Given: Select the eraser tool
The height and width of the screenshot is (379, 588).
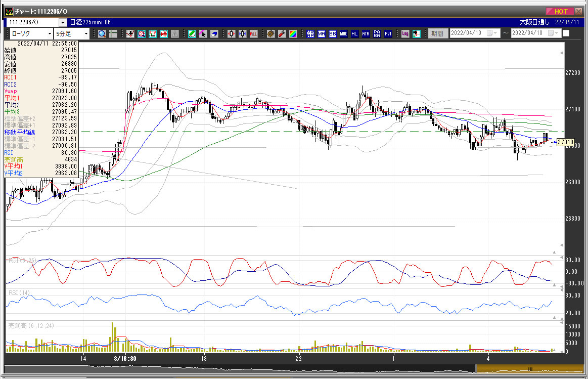Looking at the screenshot, I should pyautogui.click(x=214, y=34).
